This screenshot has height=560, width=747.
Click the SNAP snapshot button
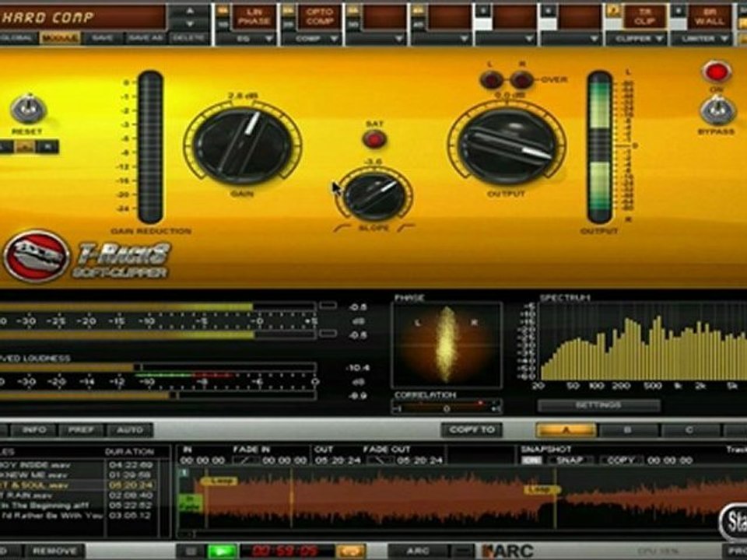(570, 460)
